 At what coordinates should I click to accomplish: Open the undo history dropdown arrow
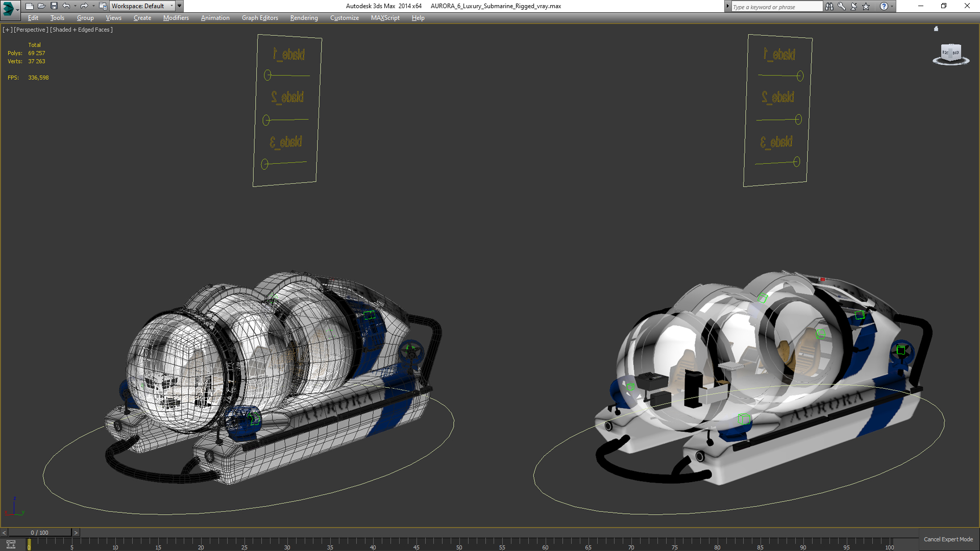75,6
